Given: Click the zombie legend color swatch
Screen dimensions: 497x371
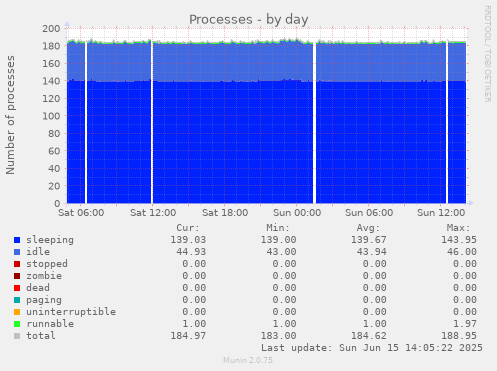Looking at the screenshot, I should coord(17,276).
